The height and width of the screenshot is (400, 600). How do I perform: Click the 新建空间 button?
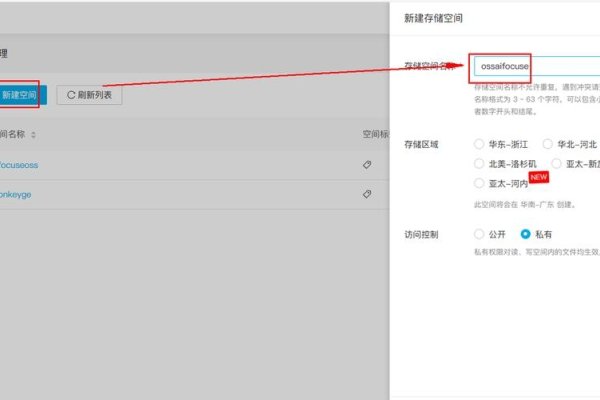22,95
